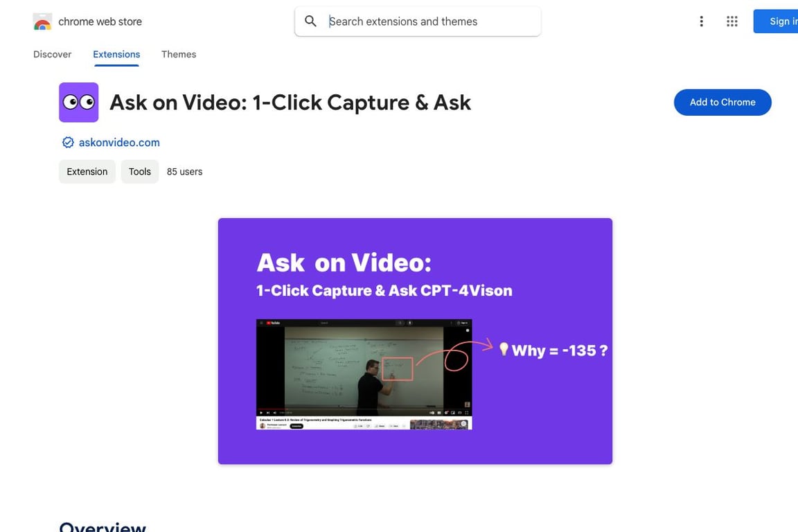Select the Extension category chip
The height and width of the screenshot is (532, 798).
coord(87,172)
